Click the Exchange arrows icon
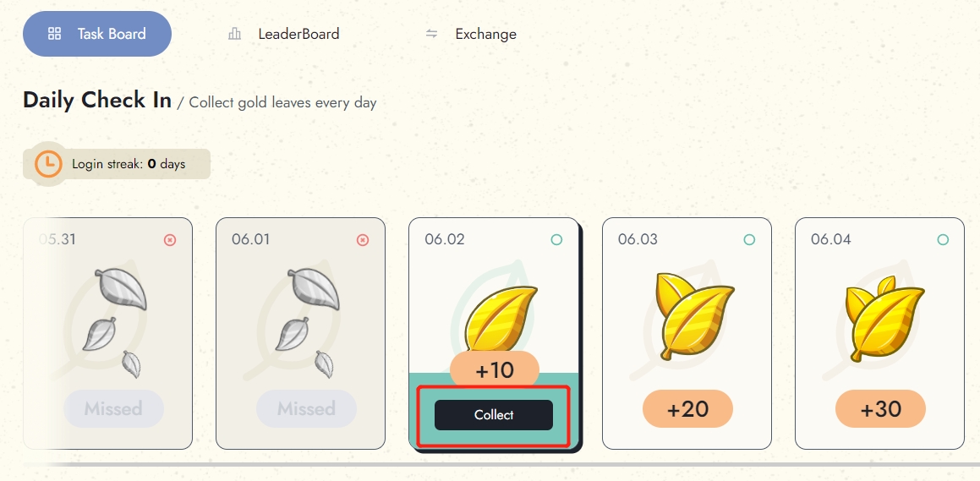This screenshot has width=980, height=481. pyautogui.click(x=432, y=34)
